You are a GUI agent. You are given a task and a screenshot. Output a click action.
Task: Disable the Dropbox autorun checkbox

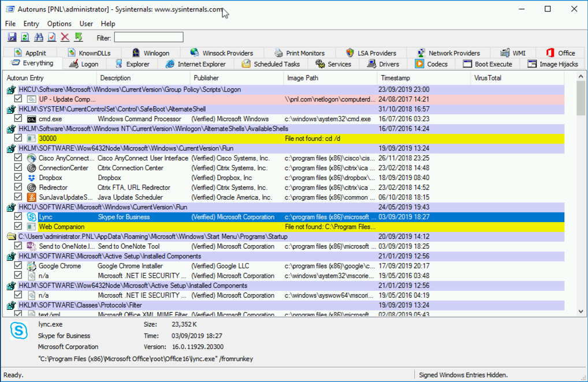tap(18, 177)
